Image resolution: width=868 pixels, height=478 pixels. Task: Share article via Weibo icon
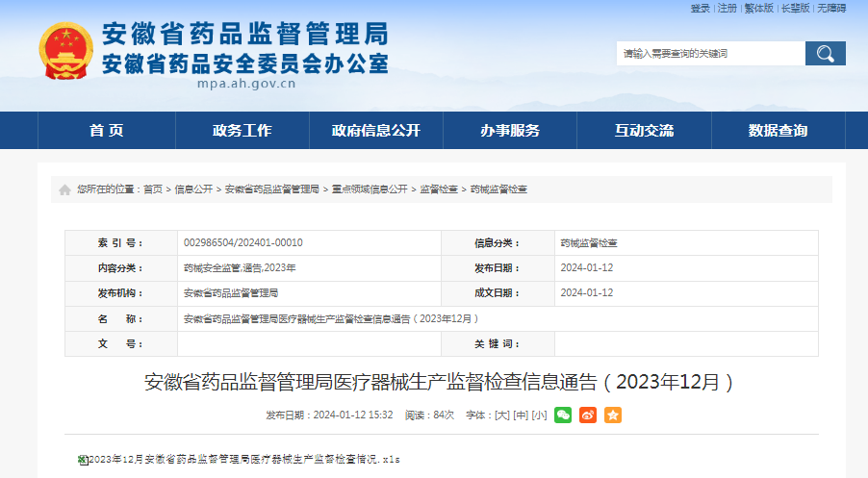click(x=588, y=415)
